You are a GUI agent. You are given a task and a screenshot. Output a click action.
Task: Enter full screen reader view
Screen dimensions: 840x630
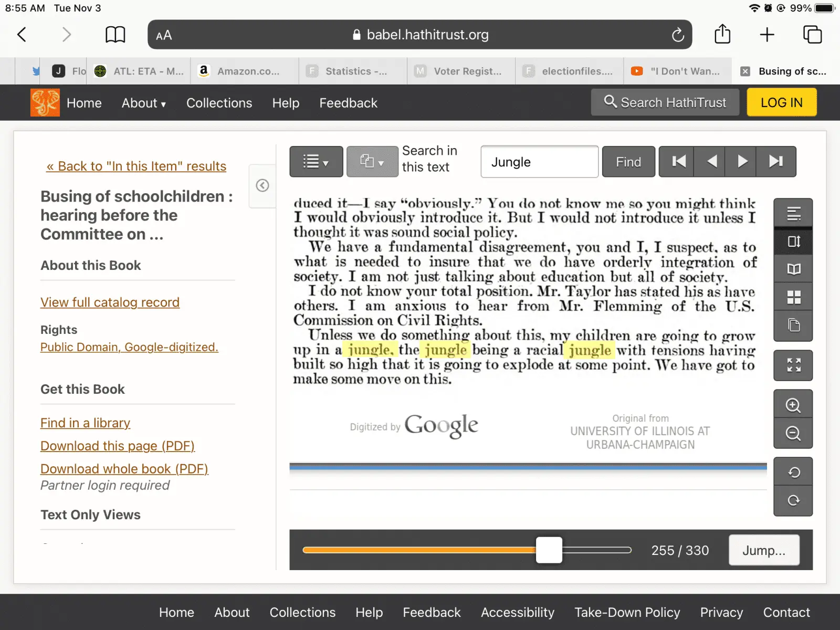tap(793, 365)
